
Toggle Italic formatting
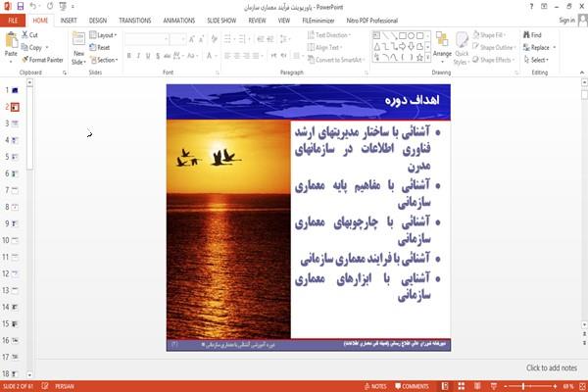coord(138,56)
